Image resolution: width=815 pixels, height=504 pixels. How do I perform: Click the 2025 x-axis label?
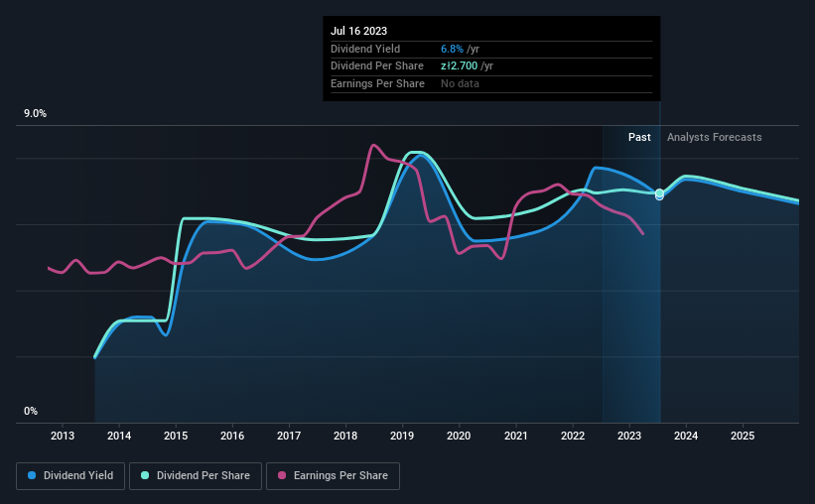point(743,436)
